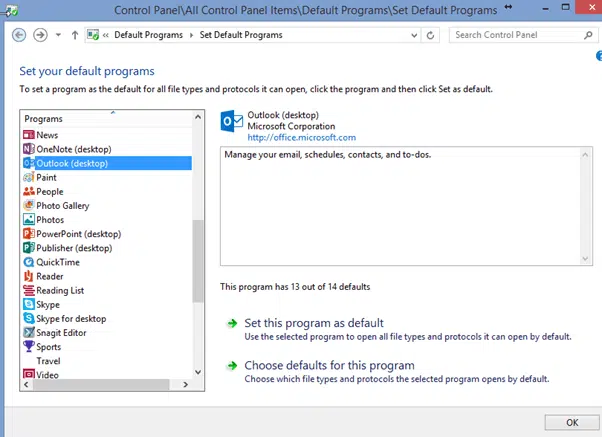The width and height of the screenshot is (602, 437).
Task: Select Photo Gallery in the programs list
Action: pyautogui.click(x=63, y=206)
